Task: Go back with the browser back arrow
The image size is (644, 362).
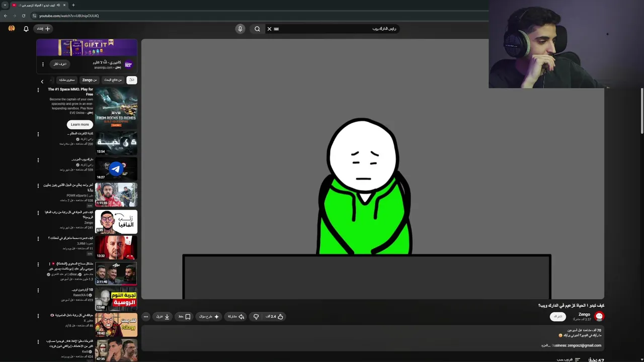Action: 6,16
